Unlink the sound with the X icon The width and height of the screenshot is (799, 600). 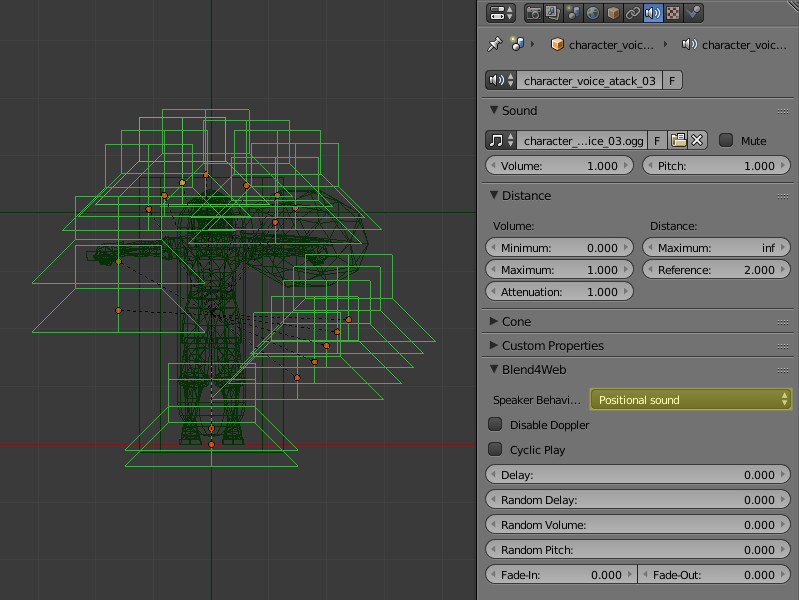[697, 140]
